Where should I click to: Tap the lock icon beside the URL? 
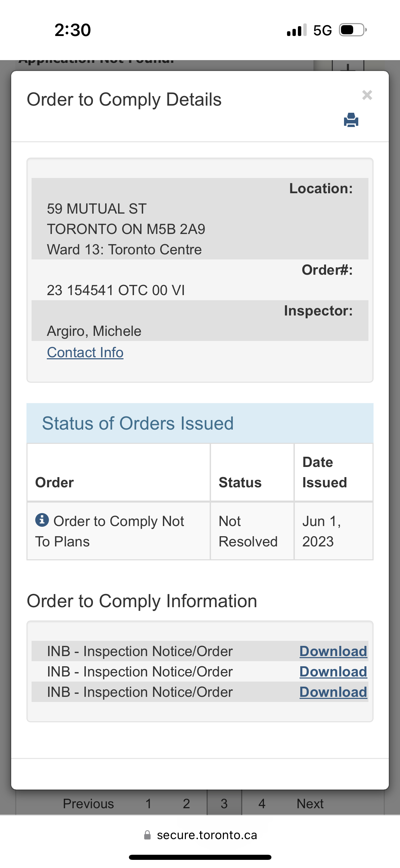coord(147,835)
